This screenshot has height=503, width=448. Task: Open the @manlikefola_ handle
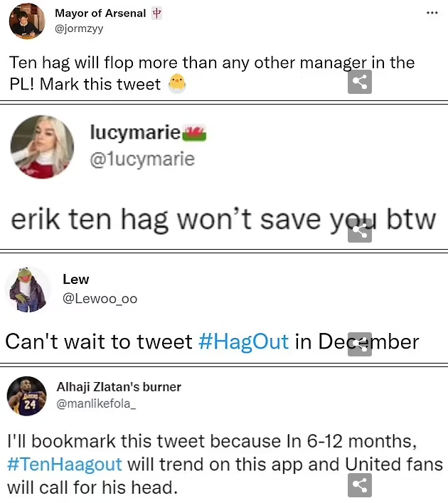coord(96,403)
